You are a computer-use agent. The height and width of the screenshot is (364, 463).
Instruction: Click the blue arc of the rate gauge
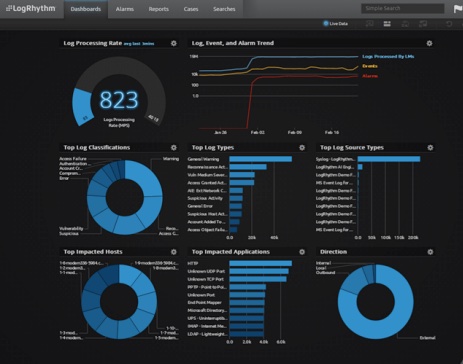pyautogui.click(x=82, y=107)
